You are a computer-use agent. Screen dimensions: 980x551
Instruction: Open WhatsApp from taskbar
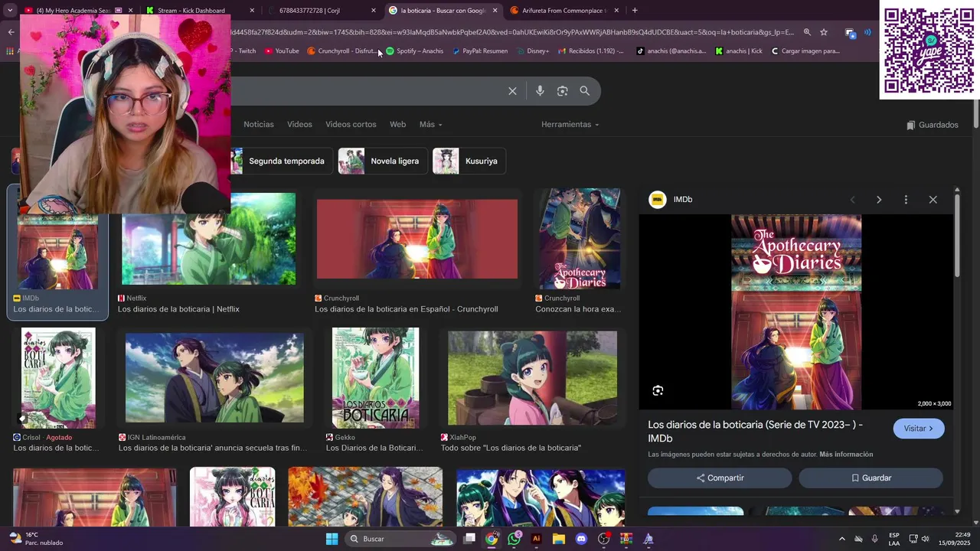click(514, 539)
